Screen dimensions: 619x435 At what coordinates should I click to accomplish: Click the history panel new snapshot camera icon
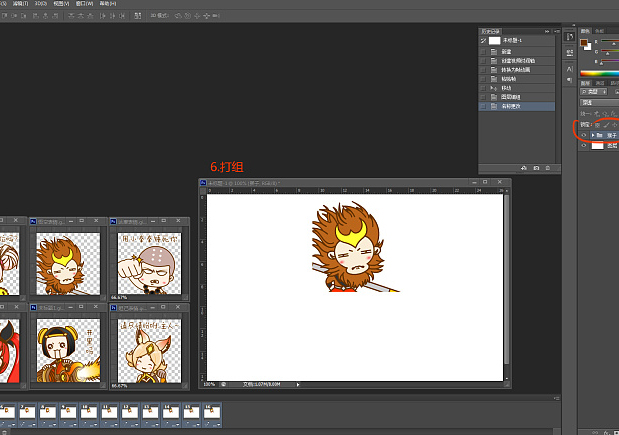pyautogui.click(x=536, y=168)
